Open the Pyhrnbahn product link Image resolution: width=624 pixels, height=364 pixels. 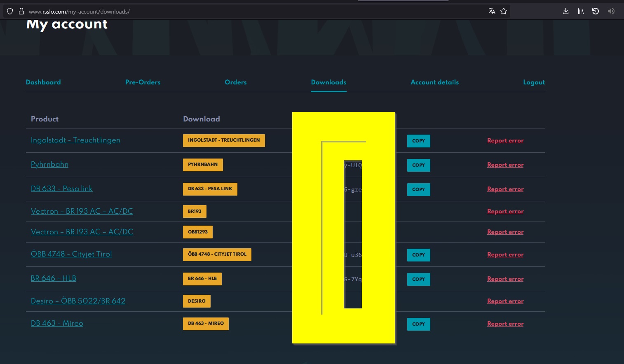(49, 164)
